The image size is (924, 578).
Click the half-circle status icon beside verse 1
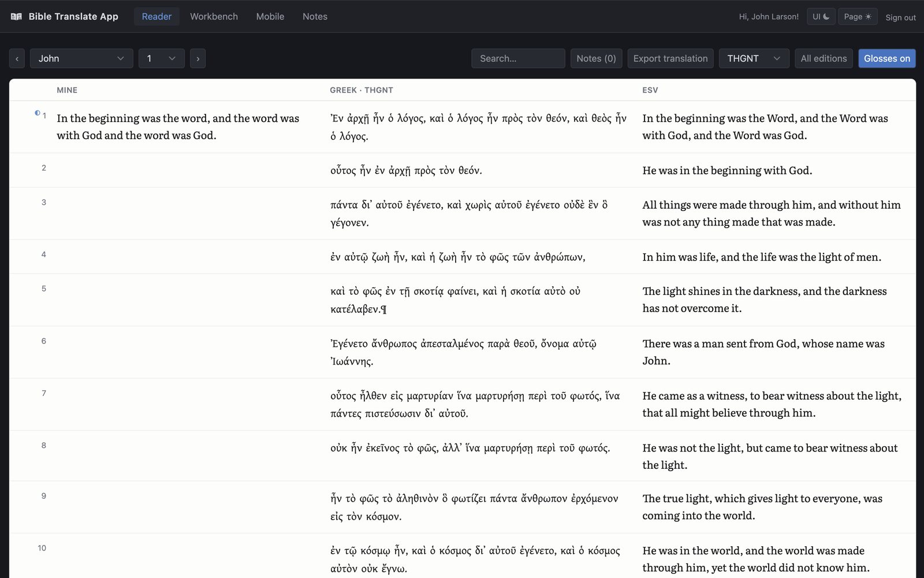point(38,113)
